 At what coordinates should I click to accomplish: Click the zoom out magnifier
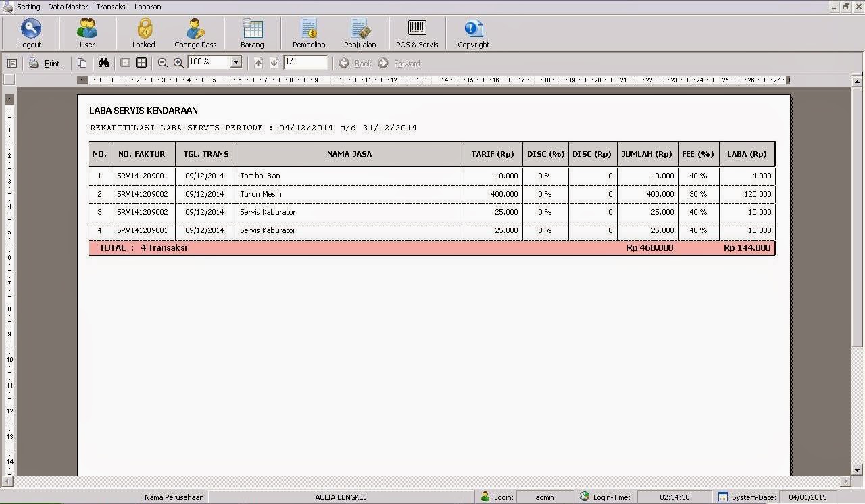coord(163,63)
